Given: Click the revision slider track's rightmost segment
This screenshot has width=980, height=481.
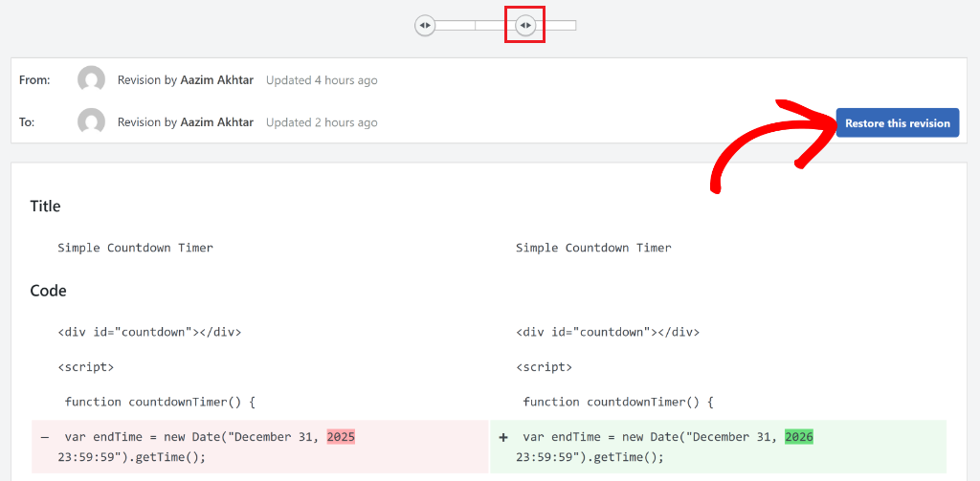Looking at the screenshot, I should point(556,26).
